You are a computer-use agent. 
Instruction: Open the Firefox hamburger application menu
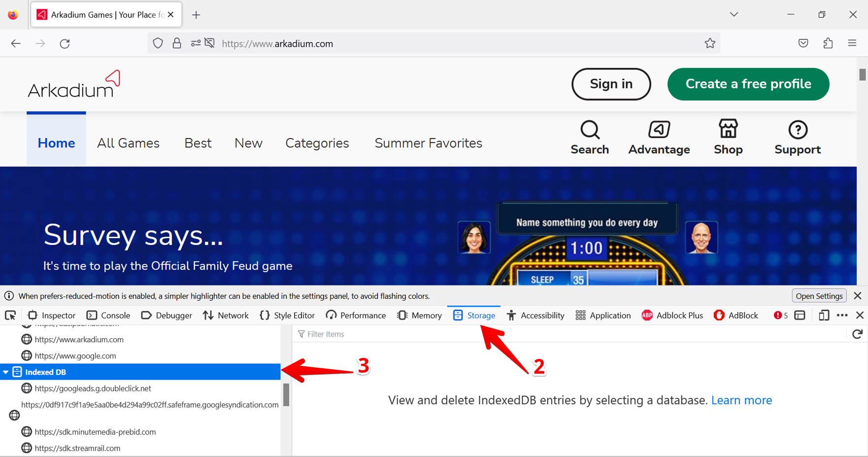point(852,43)
